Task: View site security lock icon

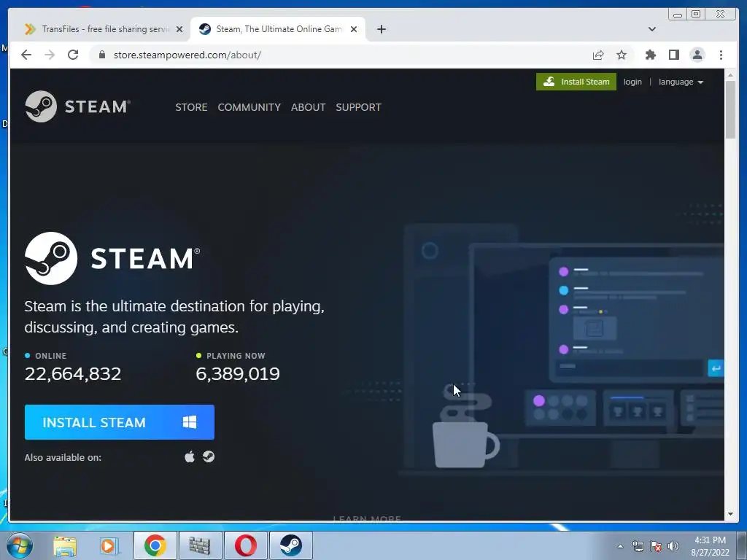Action: tap(101, 55)
